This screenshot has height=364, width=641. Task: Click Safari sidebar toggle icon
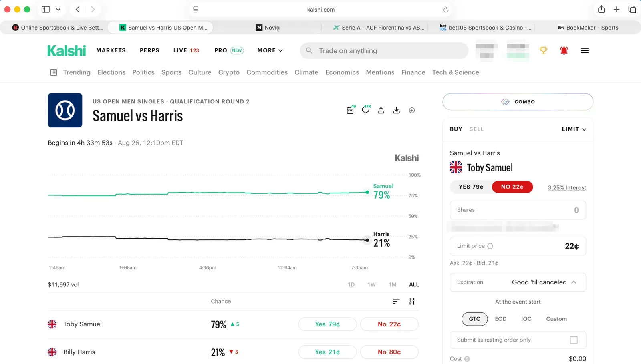click(46, 9)
